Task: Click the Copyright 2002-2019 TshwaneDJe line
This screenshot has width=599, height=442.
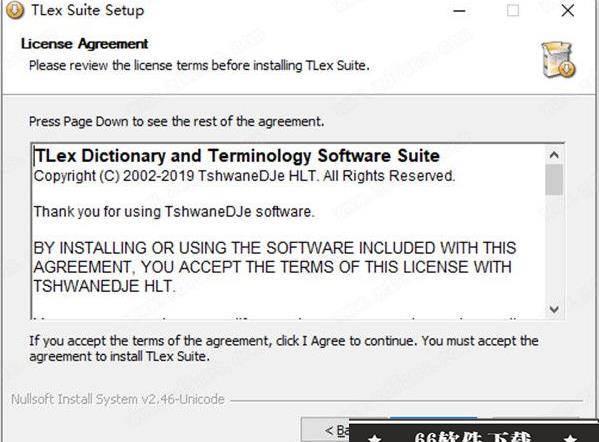Action: (x=244, y=176)
